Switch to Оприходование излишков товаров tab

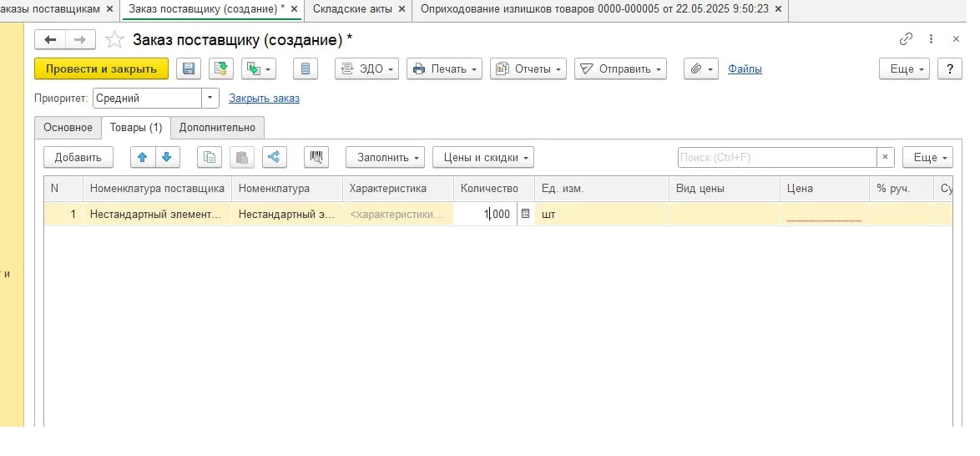(x=594, y=8)
